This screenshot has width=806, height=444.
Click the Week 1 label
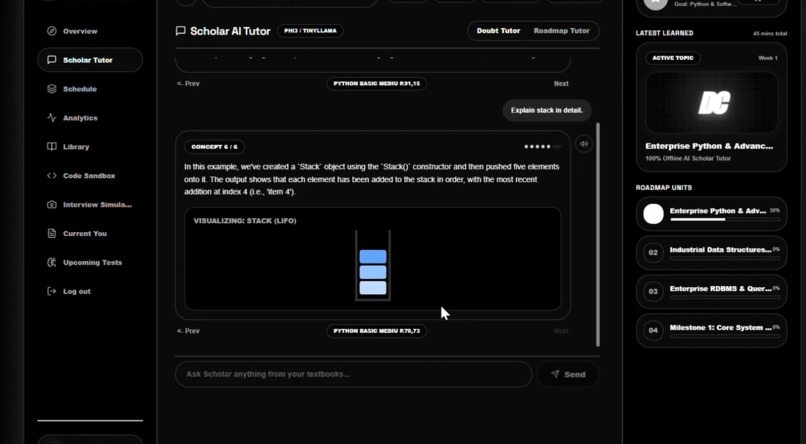point(768,58)
